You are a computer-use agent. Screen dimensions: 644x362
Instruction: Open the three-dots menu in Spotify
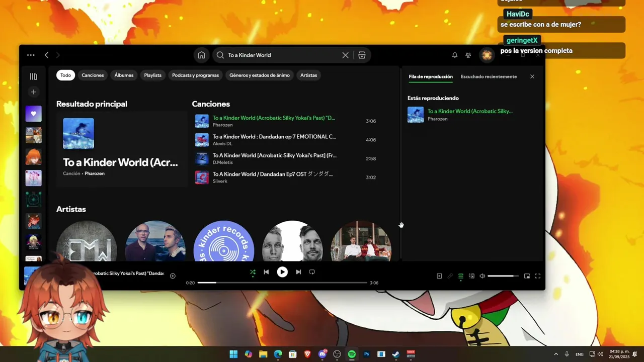pyautogui.click(x=31, y=55)
